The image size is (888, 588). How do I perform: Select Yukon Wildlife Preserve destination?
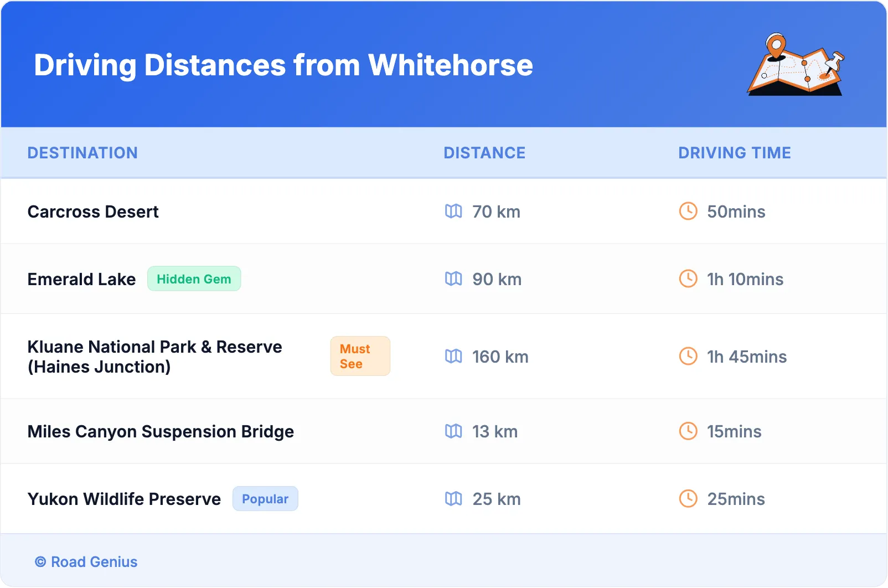tap(124, 499)
